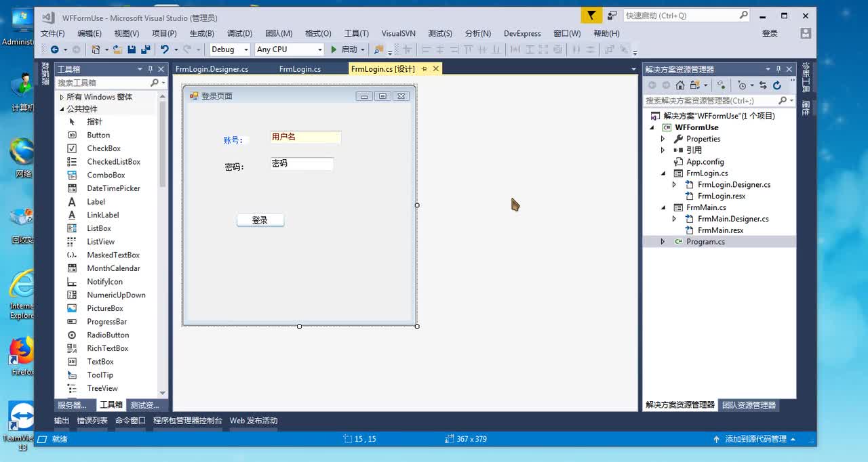The width and height of the screenshot is (868, 462).
Task: Collapse the FrmLogin.cs tree node
Action: [x=663, y=173]
